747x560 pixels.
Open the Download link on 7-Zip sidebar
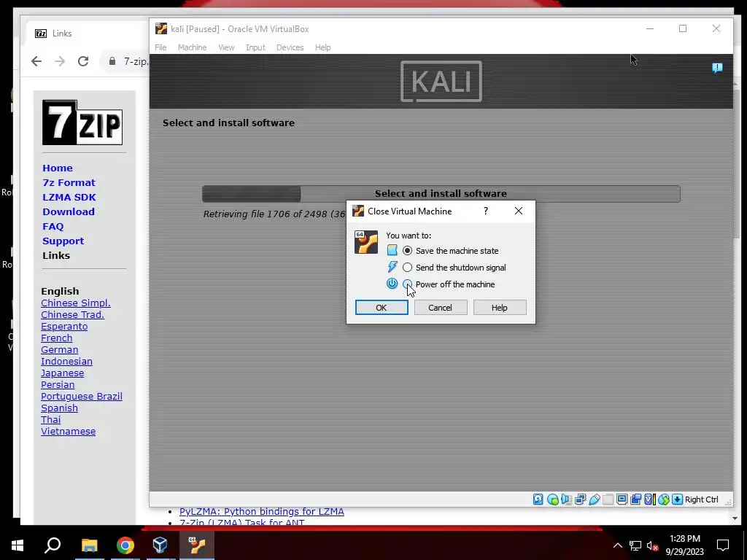point(69,212)
